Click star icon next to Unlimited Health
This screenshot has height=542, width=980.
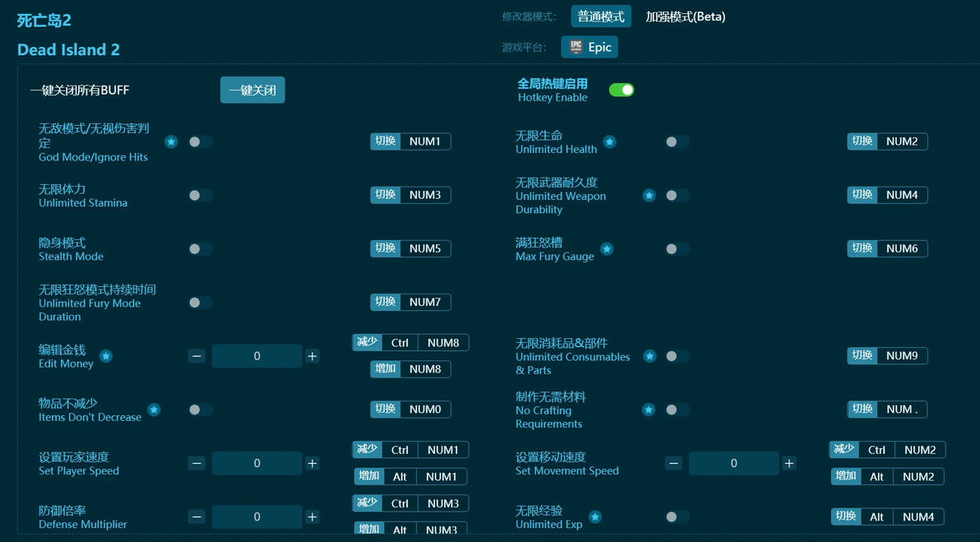click(609, 142)
